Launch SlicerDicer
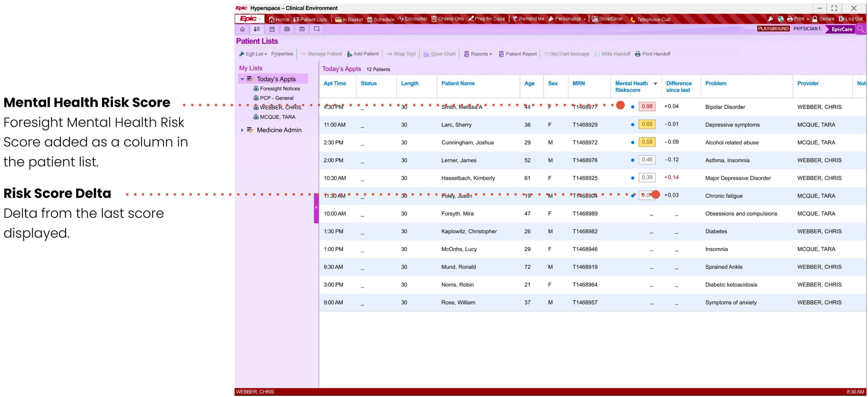The image size is (868, 397). pyautogui.click(x=608, y=19)
